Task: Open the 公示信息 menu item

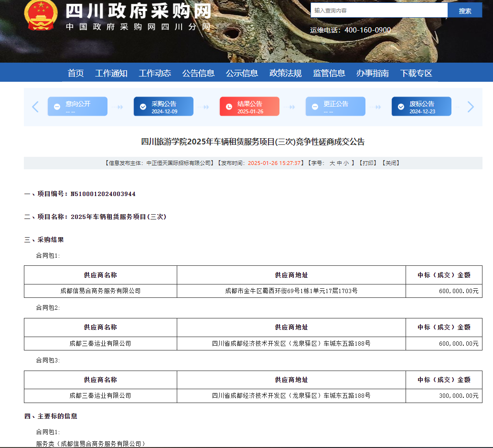Action: [242, 73]
